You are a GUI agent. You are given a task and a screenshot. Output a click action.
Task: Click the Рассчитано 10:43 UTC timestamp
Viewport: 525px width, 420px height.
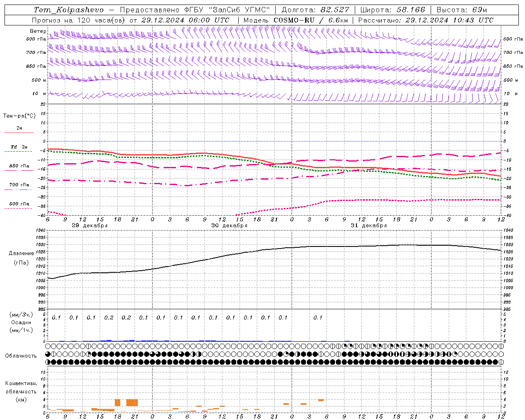point(426,20)
